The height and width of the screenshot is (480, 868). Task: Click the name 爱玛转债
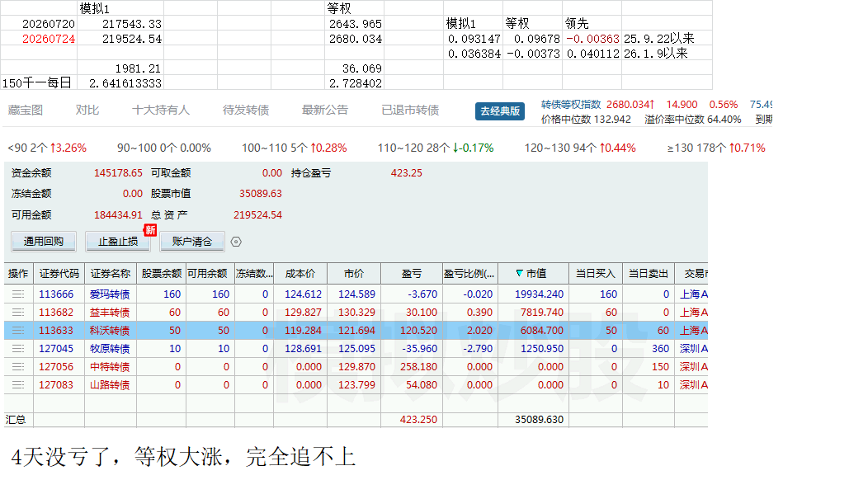110,294
